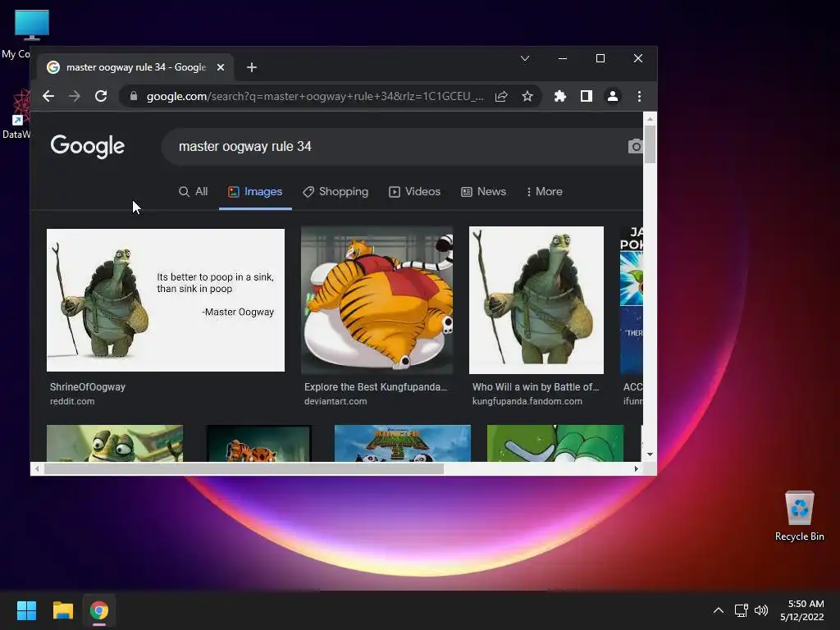Click the search by image camera icon

click(636, 146)
